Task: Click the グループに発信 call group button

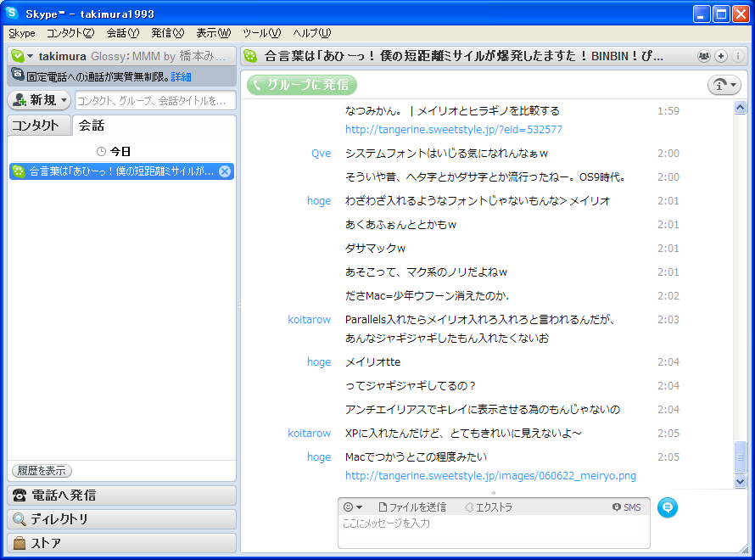Action: coord(302,85)
